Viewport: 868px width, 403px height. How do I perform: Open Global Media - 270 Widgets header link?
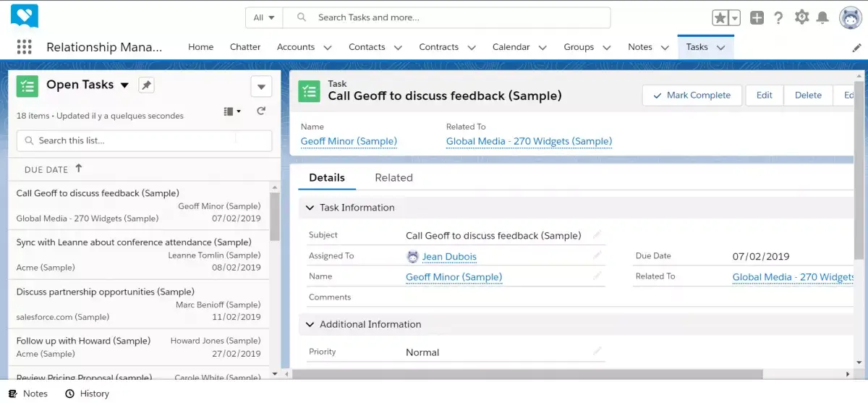point(529,141)
